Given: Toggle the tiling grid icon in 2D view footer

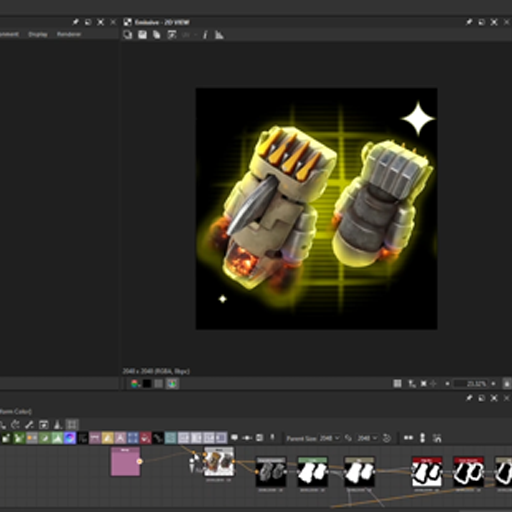Looking at the screenshot, I should (397, 384).
